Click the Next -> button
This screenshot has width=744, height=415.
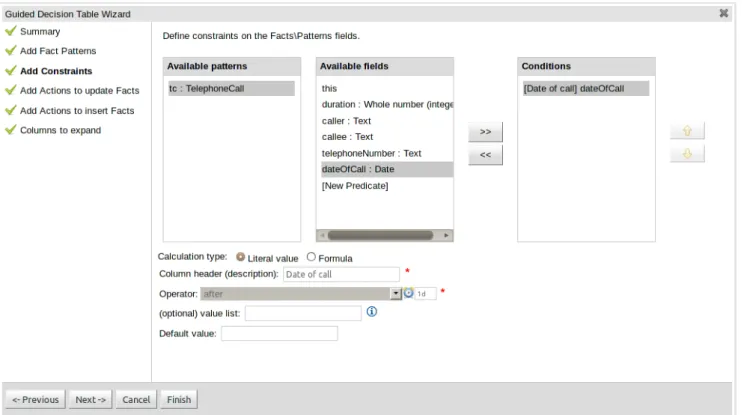(90, 399)
